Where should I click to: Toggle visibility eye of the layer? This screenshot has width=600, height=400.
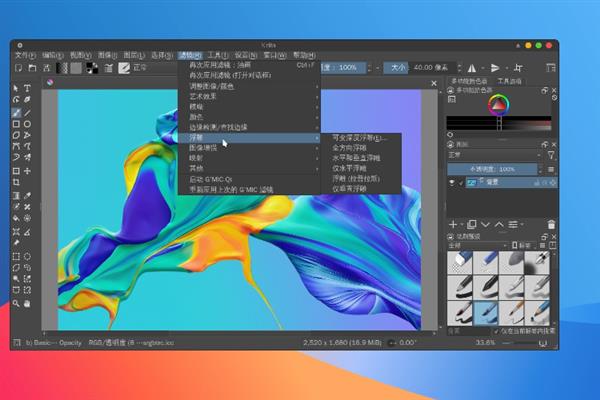452,183
